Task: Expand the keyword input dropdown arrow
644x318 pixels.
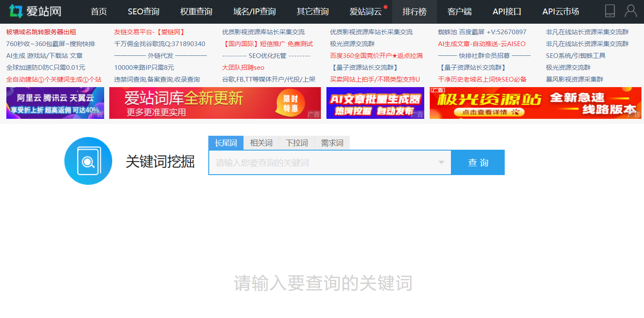Action: 441,162
